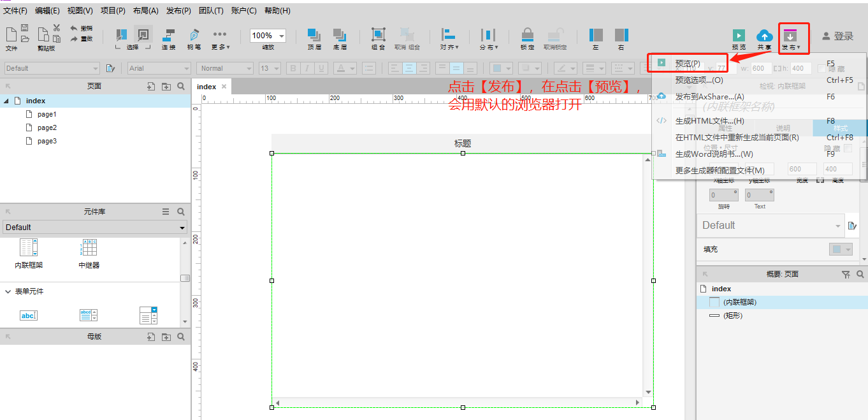The height and width of the screenshot is (420, 868).
Task: Click the new file icon
Action: pyautogui.click(x=11, y=34)
